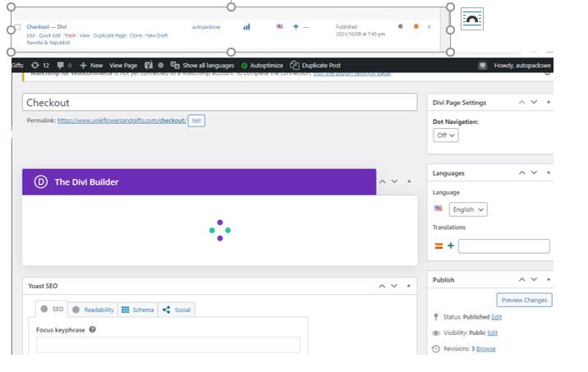
Task: Browse the 3 revisions
Action: coord(485,349)
